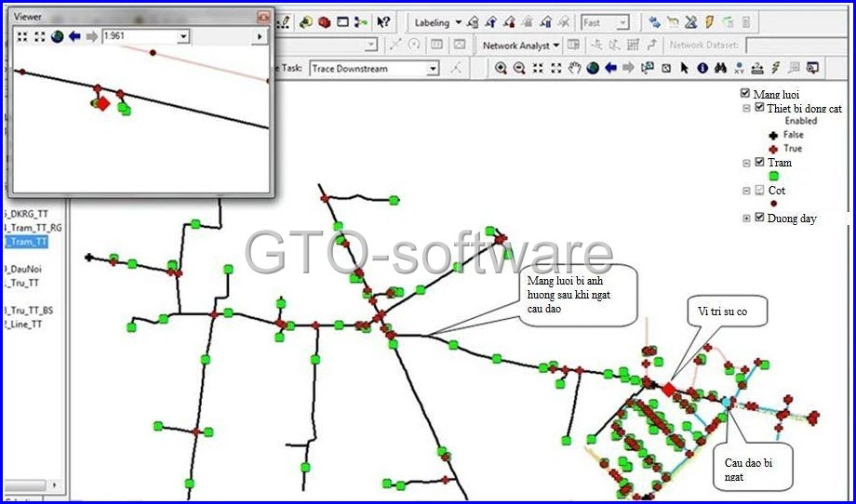This screenshot has width=856, height=504.
Task: Open the red ArcToolbox icon
Action: pos(325,22)
